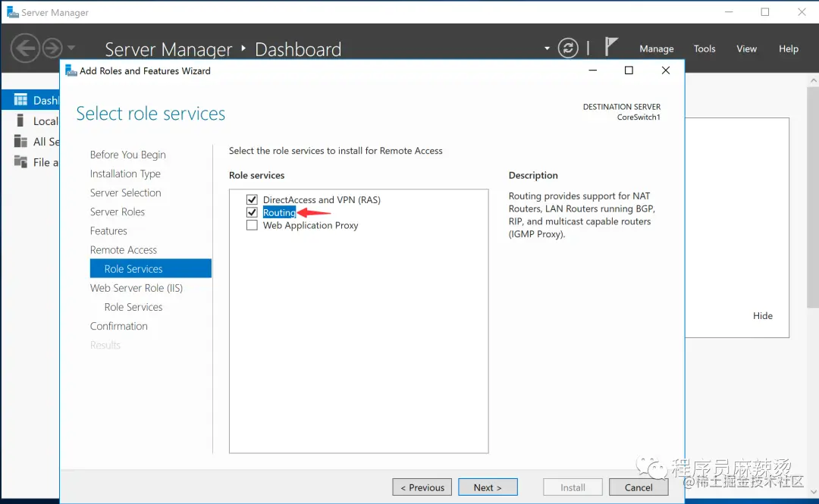This screenshot has width=819, height=504.
Task: Select the Web Application Proxy label
Action: [x=310, y=225]
